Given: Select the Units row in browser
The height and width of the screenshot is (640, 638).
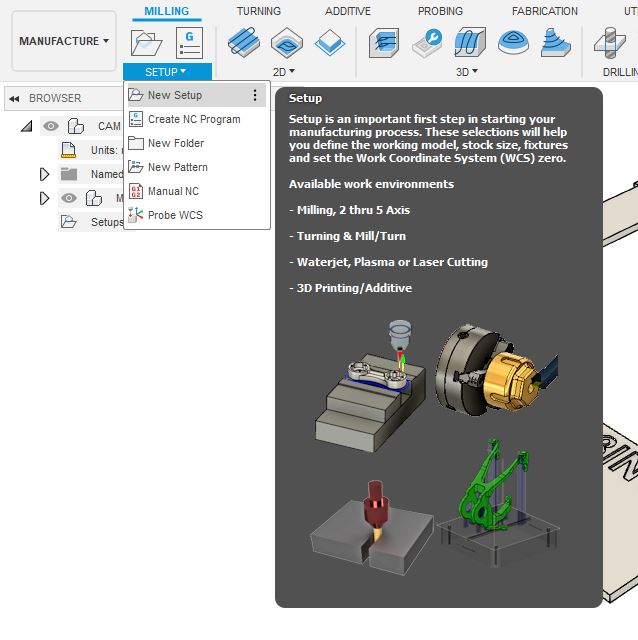Looking at the screenshot, I should pyautogui.click(x=91, y=150).
